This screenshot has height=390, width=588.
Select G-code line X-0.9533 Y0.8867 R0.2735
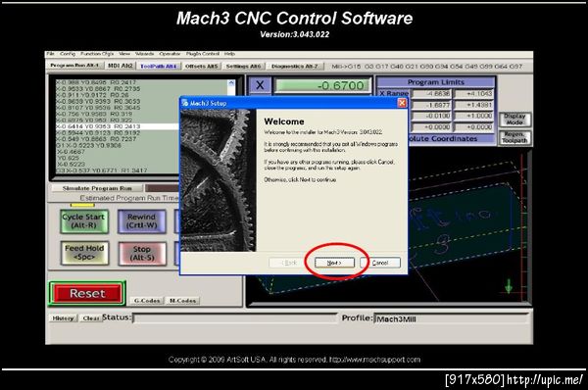coord(98,89)
